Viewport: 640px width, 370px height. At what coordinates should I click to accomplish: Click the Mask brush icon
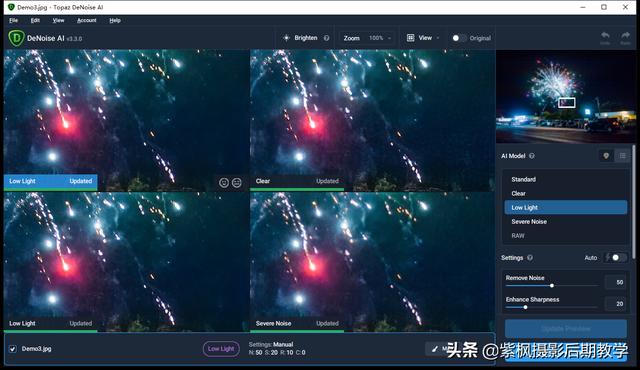point(435,349)
